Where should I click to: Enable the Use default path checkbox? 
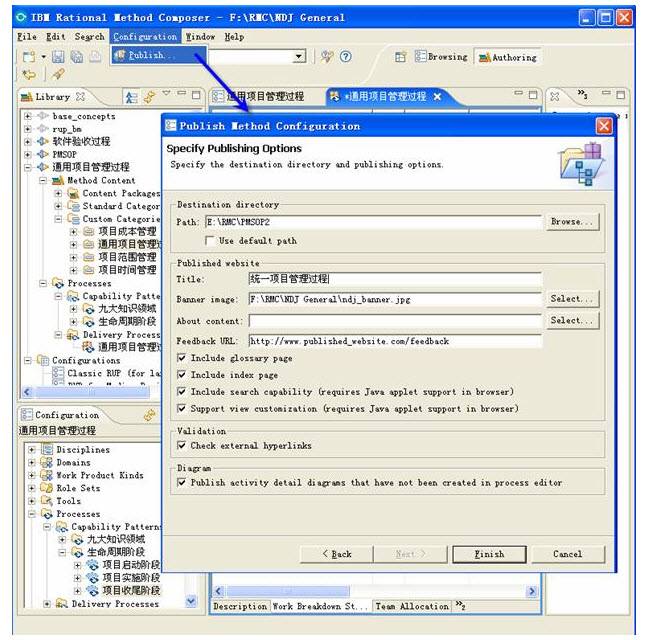(210, 241)
